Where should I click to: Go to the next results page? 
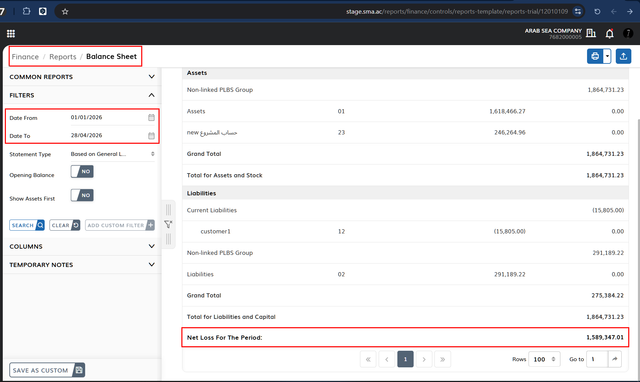[424, 359]
